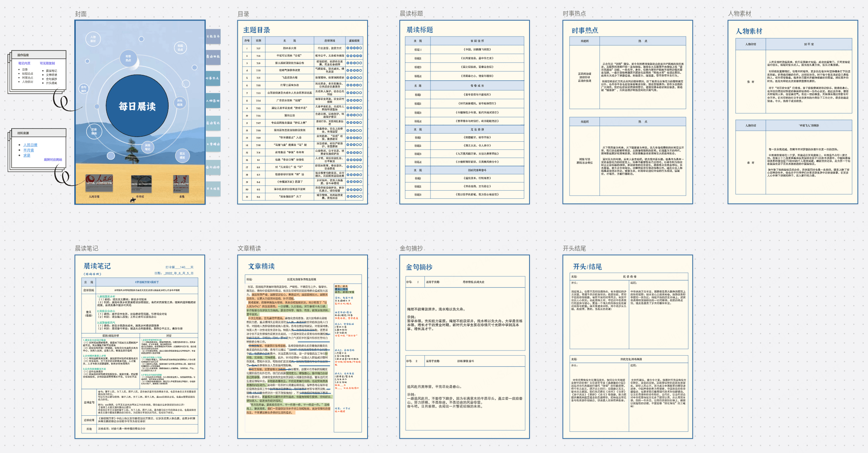The width and height of the screenshot is (868, 453).
Task: Select the 文章精读 frame label above its page
Action: (249, 248)
